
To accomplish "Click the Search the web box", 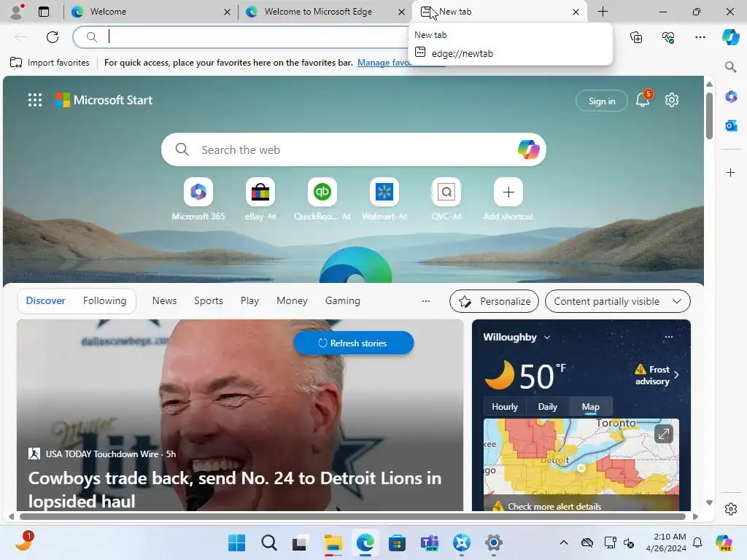I will pyautogui.click(x=354, y=149).
